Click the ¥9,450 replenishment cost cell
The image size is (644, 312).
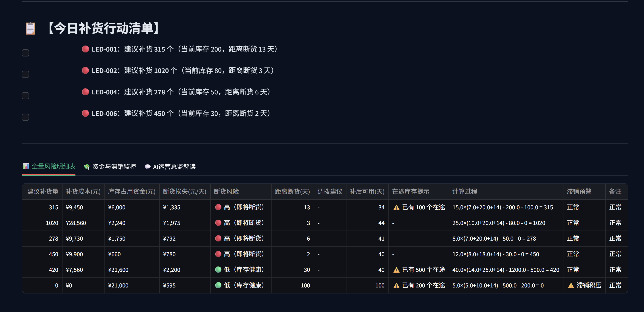(83, 207)
